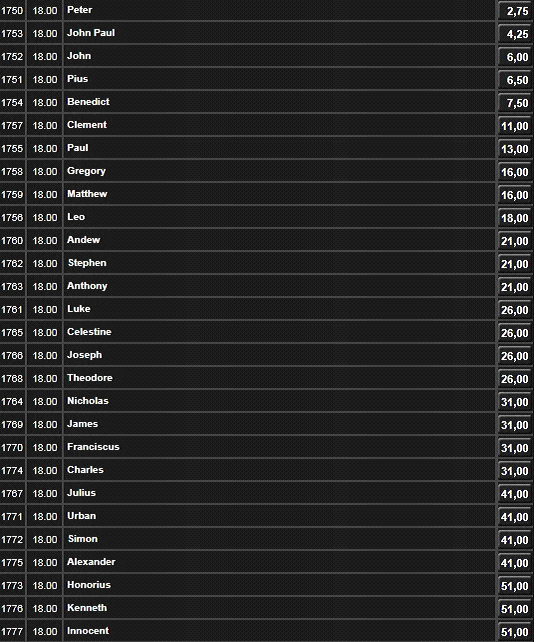Select Gregory's 16,00 odds button
The width and height of the screenshot is (536, 642).
tap(515, 172)
